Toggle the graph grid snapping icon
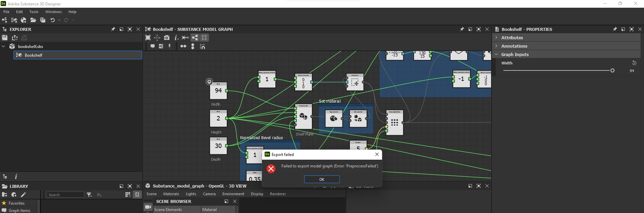Viewport: 644px width, 213px height. (x=204, y=38)
